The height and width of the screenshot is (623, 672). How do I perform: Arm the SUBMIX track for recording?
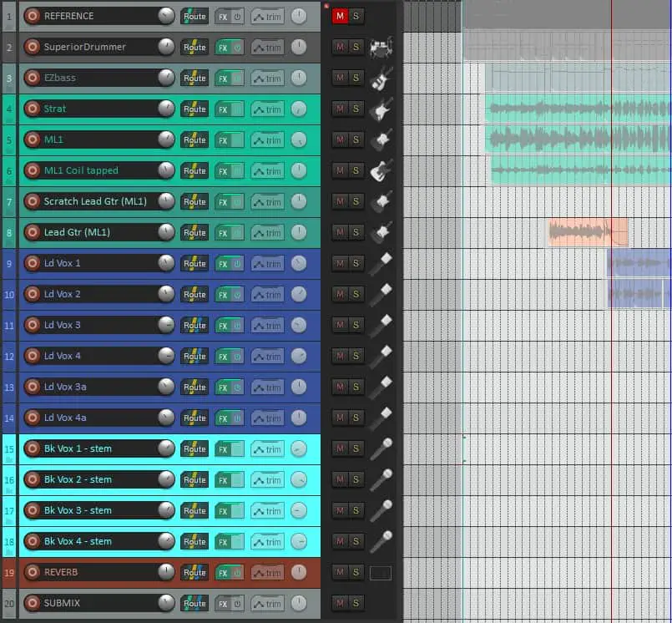click(33, 602)
